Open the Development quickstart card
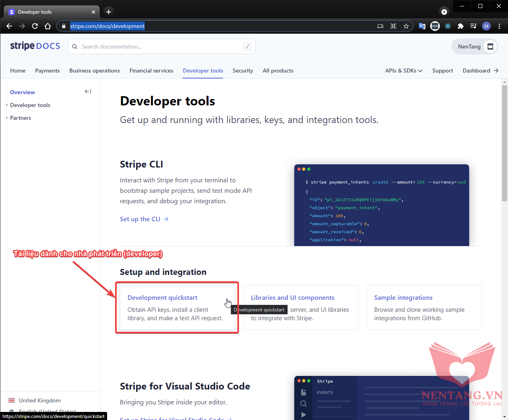 (x=162, y=298)
